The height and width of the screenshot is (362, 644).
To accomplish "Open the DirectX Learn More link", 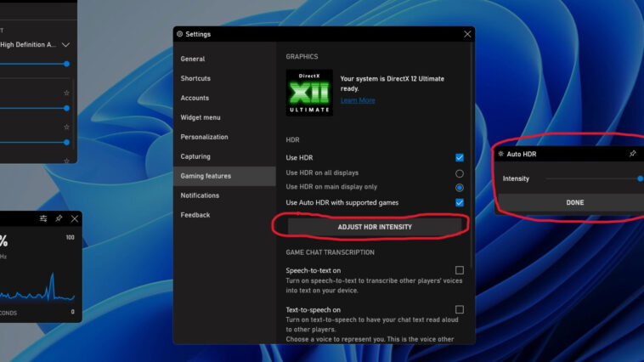I will [358, 100].
